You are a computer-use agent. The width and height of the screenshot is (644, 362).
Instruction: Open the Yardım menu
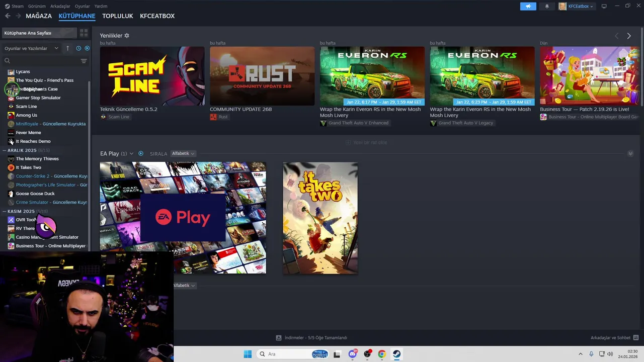click(x=101, y=6)
